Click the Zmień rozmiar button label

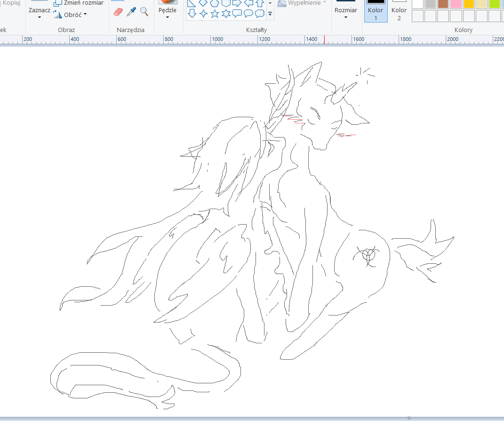[84, 3]
